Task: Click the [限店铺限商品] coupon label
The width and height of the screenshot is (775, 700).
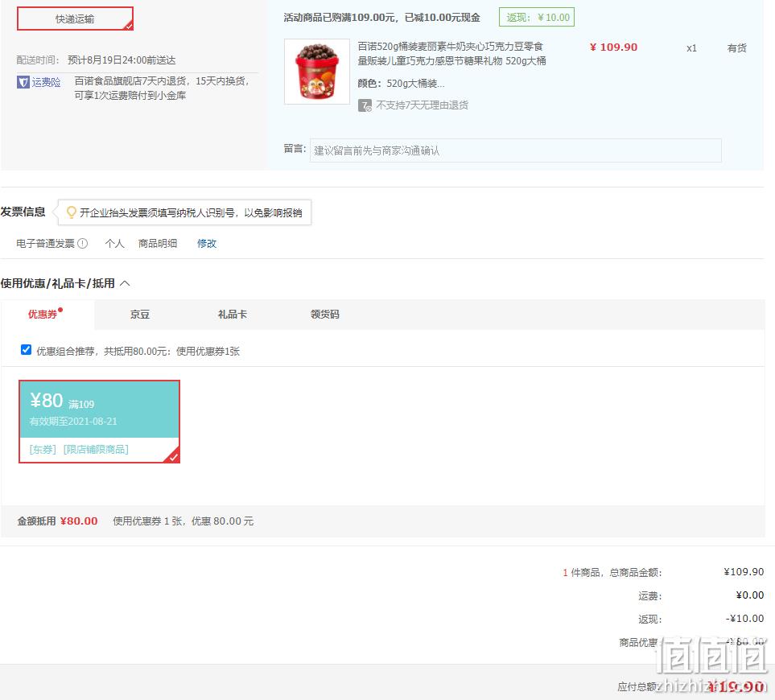Action: 96,449
